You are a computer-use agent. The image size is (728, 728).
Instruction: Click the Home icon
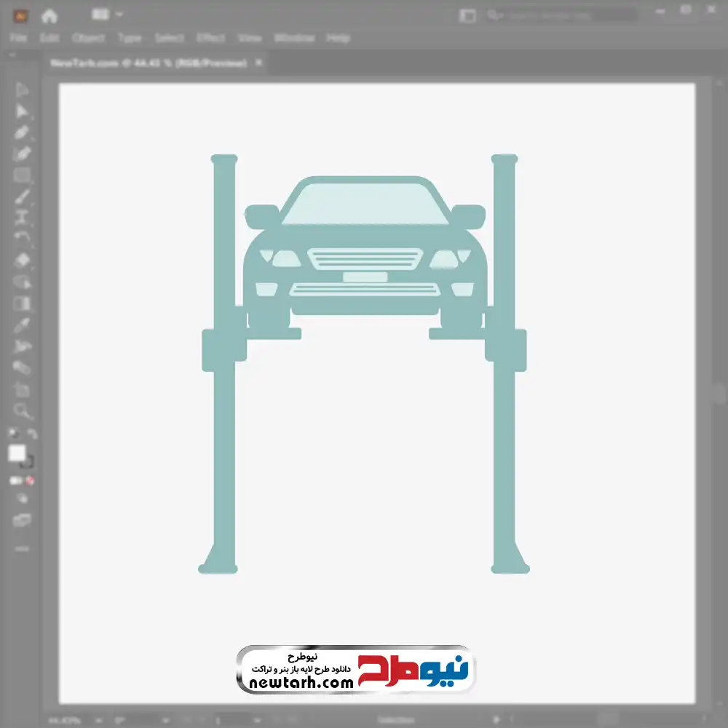(49, 15)
